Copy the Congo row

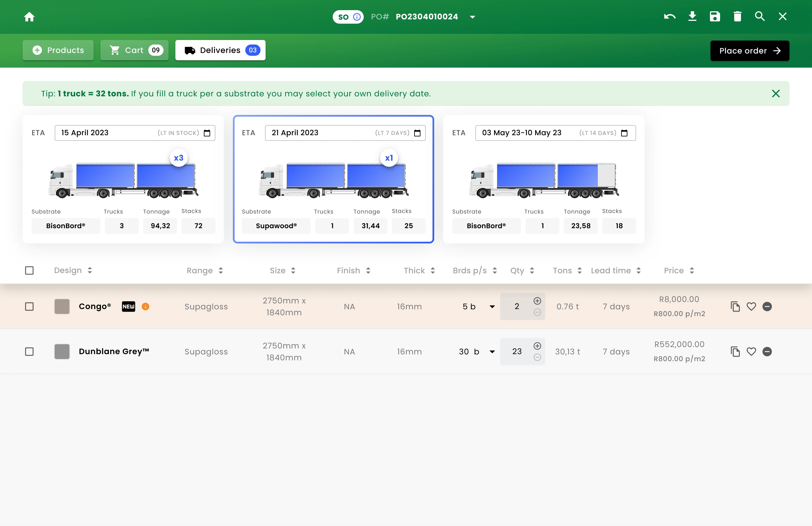click(735, 307)
